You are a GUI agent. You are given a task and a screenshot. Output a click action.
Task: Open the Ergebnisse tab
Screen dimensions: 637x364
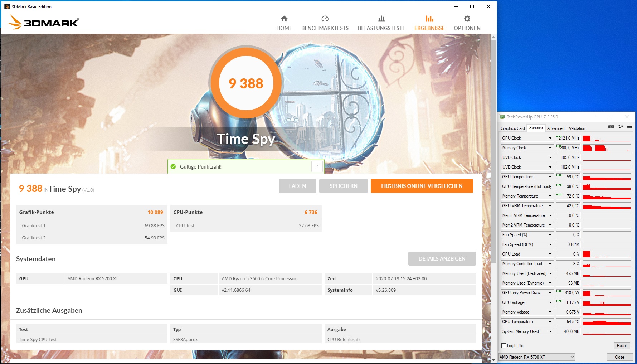429,23
